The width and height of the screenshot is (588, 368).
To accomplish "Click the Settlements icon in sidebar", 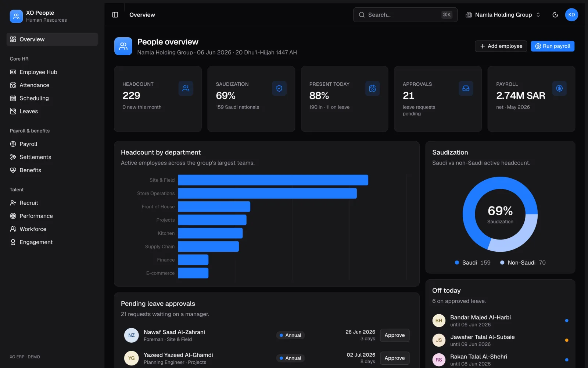I will 13,157.
